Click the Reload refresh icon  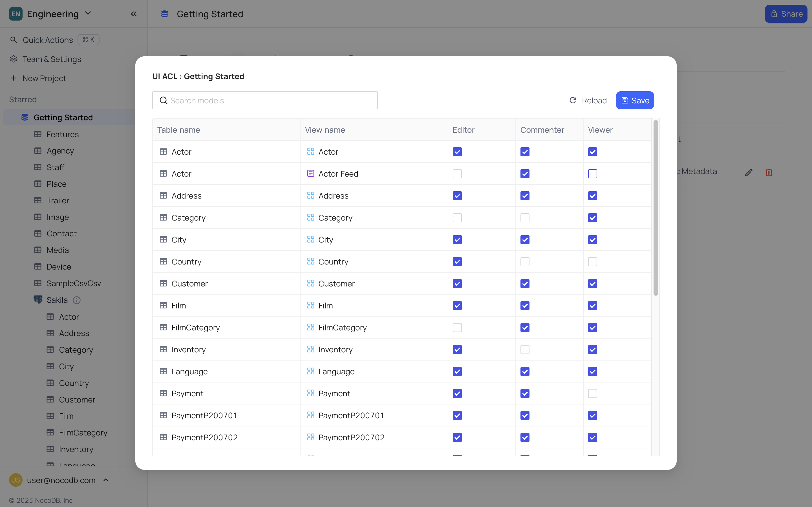[x=573, y=100]
